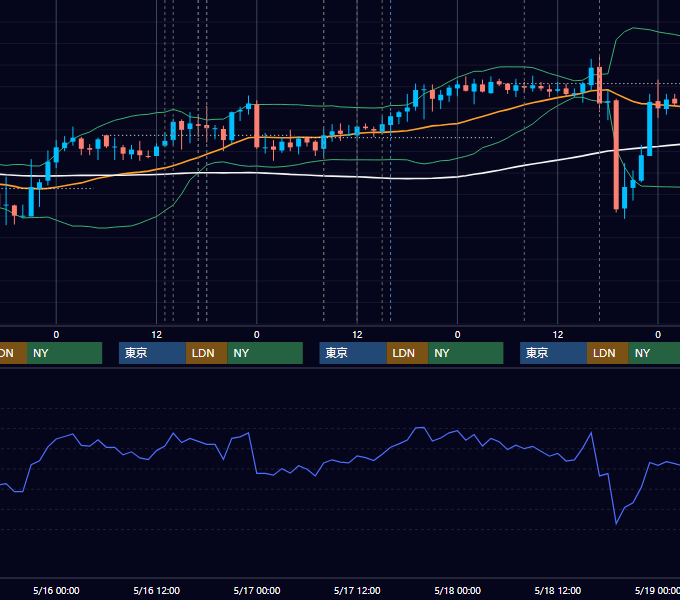Click the 5/16 00:00 date label
The image size is (680, 600).
(56, 590)
